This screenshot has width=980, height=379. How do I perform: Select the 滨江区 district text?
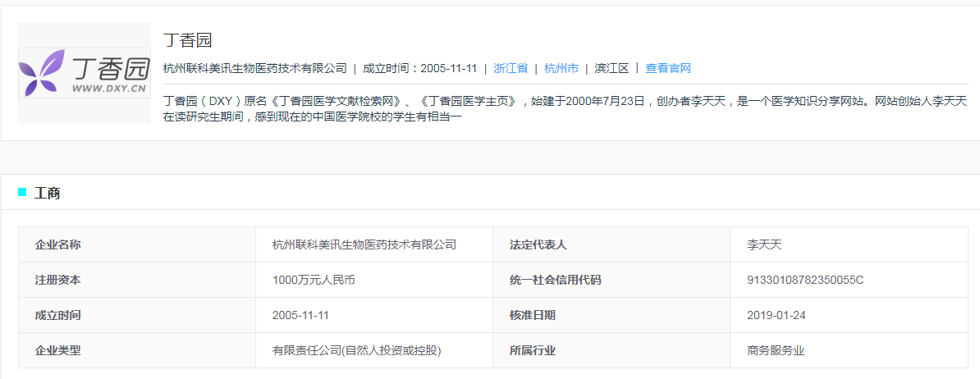coord(611,69)
